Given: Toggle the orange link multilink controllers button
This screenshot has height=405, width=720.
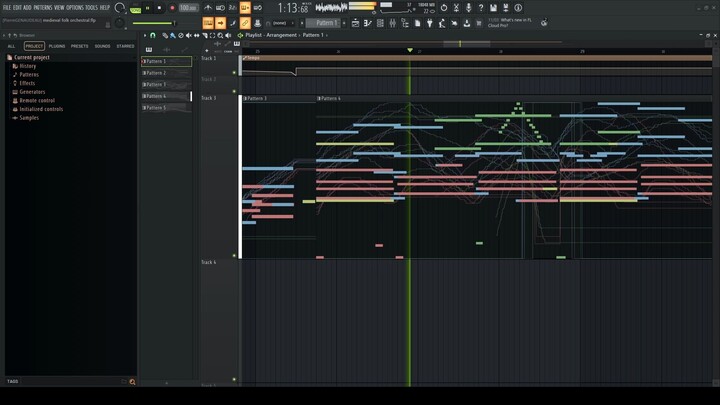Looking at the screenshot, I should 245,23.
